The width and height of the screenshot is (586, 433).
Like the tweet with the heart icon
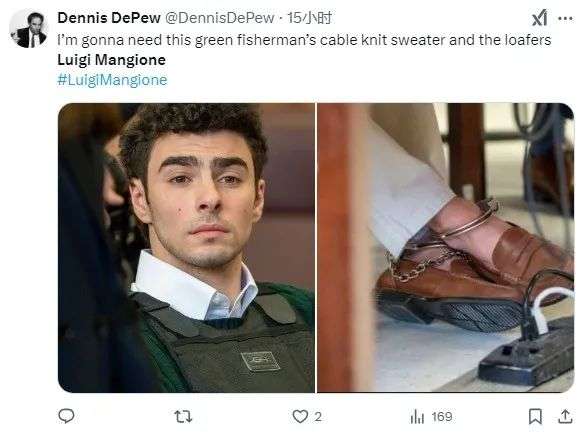tap(300, 416)
